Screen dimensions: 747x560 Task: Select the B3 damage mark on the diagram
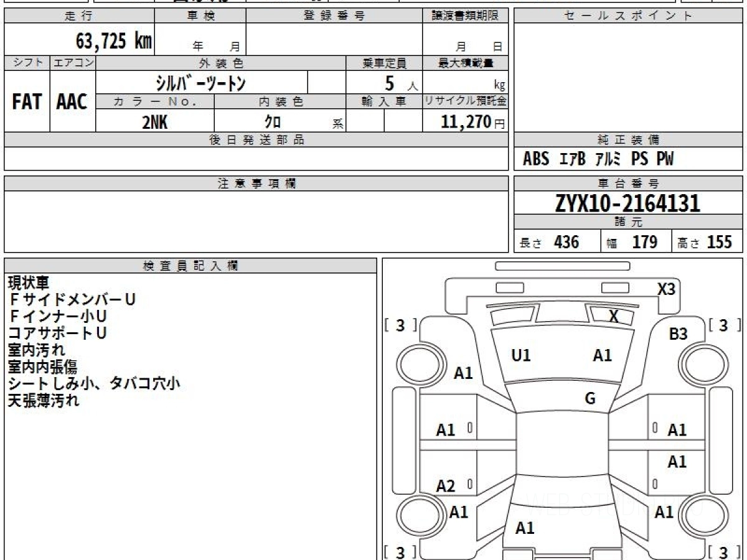pos(679,334)
